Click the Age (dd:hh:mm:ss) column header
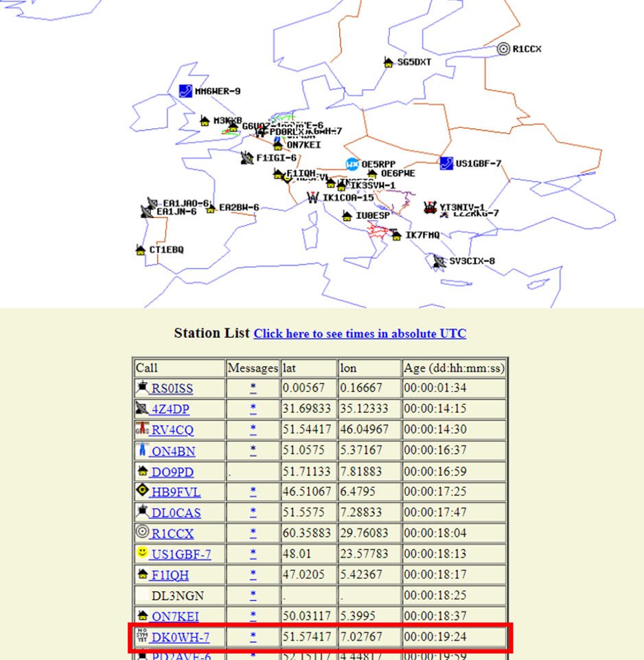The height and width of the screenshot is (660, 644). tap(454, 368)
